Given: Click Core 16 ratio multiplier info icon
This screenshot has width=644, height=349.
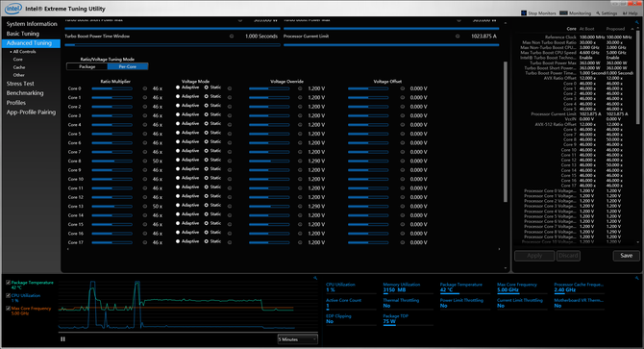Looking at the screenshot, I should 145,234.
